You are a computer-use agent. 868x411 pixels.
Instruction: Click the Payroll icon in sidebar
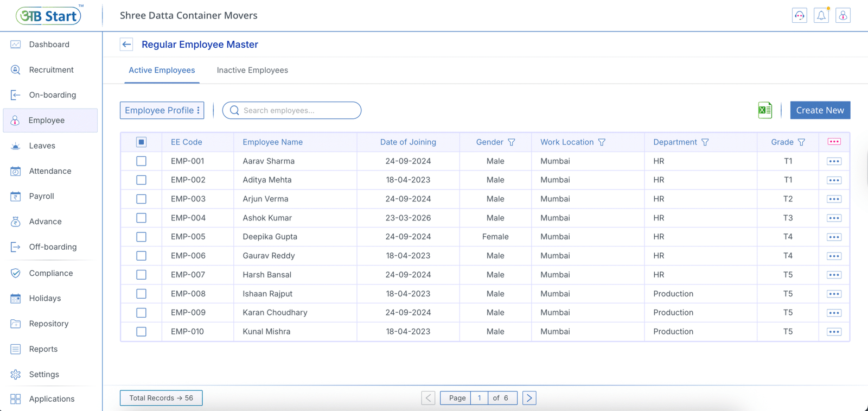16,197
